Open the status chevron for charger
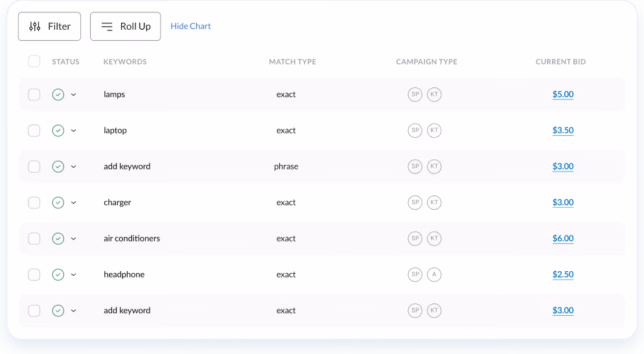Image resolution: width=644 pixels, height=354 pixels. tap(73, 203)
